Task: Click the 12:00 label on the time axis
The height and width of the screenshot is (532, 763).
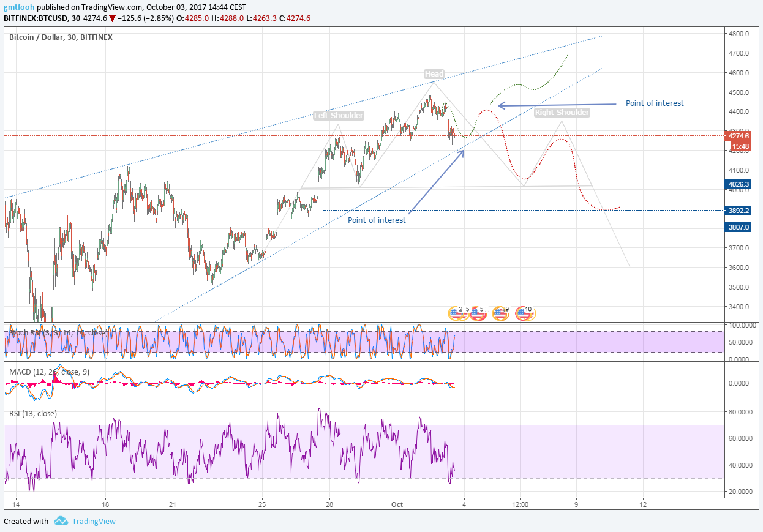Action: coord(521,504)
